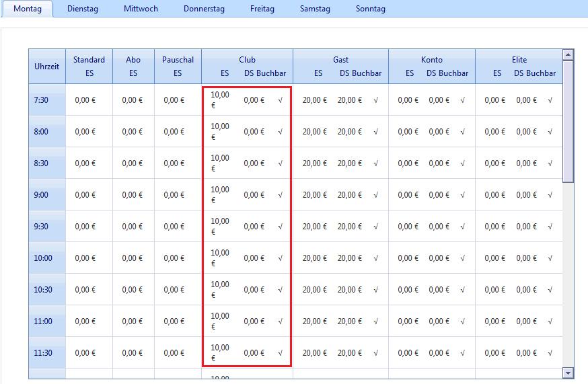Viewport: 588px width, 384px height.
Task: Click Elite ES price at 10:30
Action: (x=494, y=289)
